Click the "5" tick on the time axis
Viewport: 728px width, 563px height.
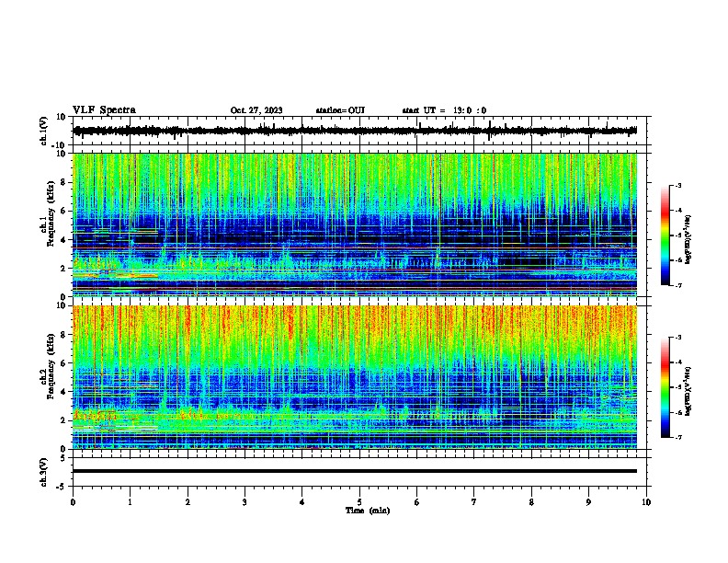pos(359,502)
